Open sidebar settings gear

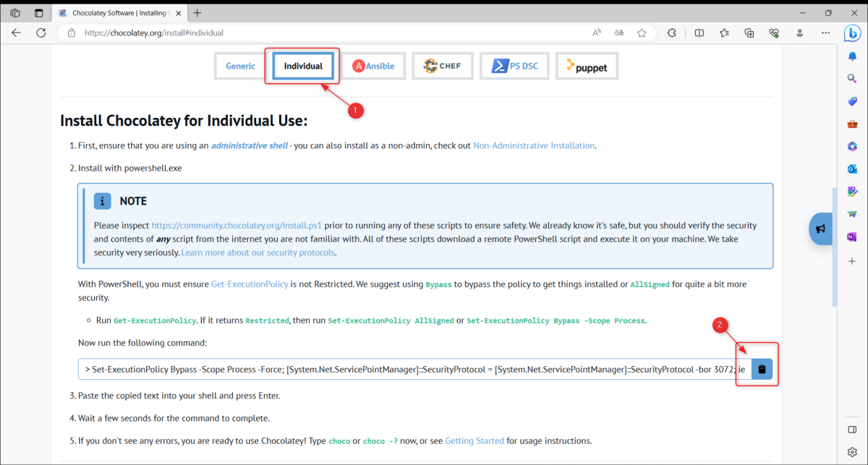click(x=852, y=452)
